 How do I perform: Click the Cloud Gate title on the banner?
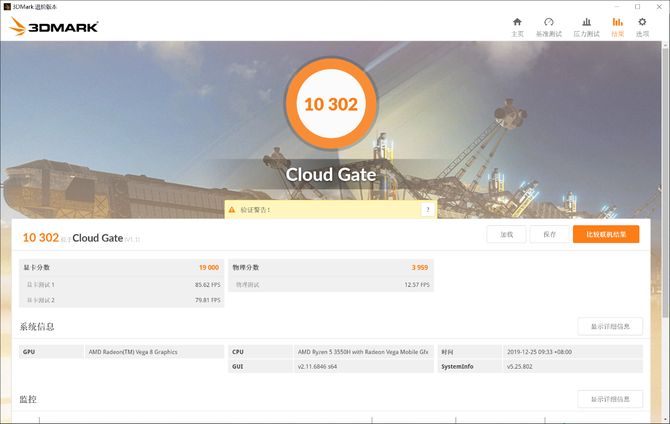click(x=331, y=174)
